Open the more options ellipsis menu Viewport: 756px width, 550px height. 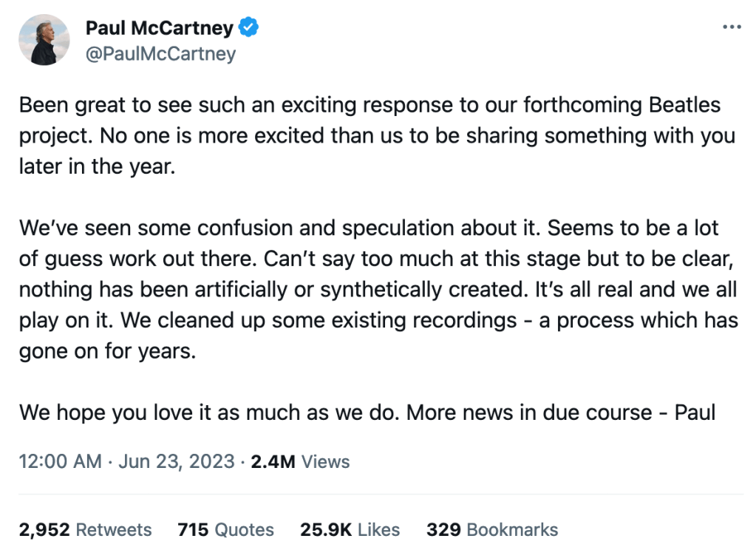pyautogui.click(x=731, y=27)
